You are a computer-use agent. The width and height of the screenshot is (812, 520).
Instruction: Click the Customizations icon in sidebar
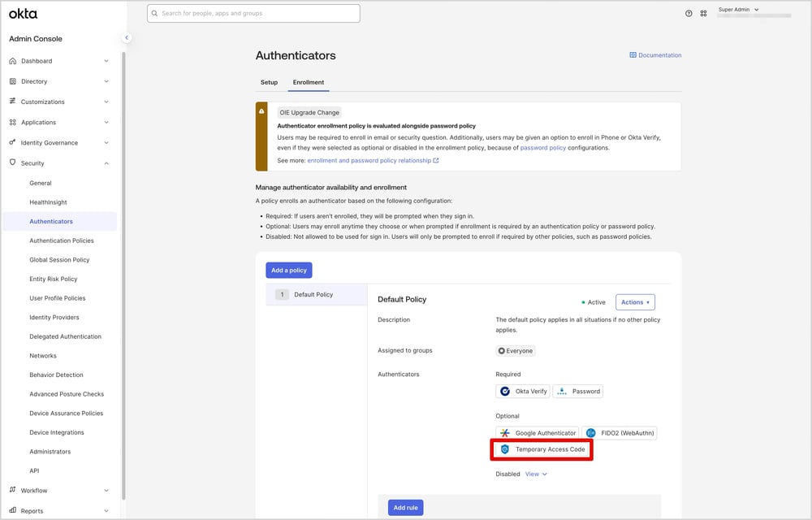pos(12,102)
